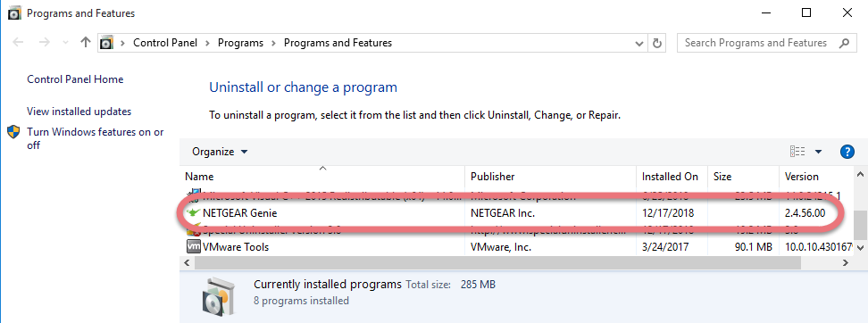Open the Organize dropdown menu
Viewport: 868px width, 323px height.
(x=220, y=152)
